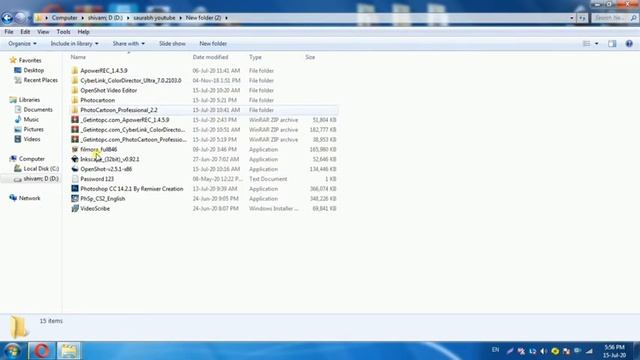Select Photoshop CC 14.2.1 application icon
The image size is (640, 360).
pyautogui.click(x=75, y=189)
